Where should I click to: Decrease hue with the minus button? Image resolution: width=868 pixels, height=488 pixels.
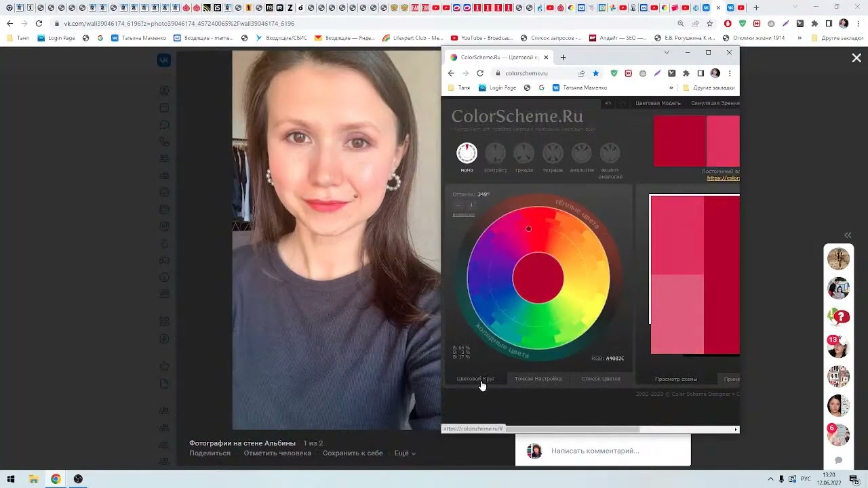tap(458, 205)
